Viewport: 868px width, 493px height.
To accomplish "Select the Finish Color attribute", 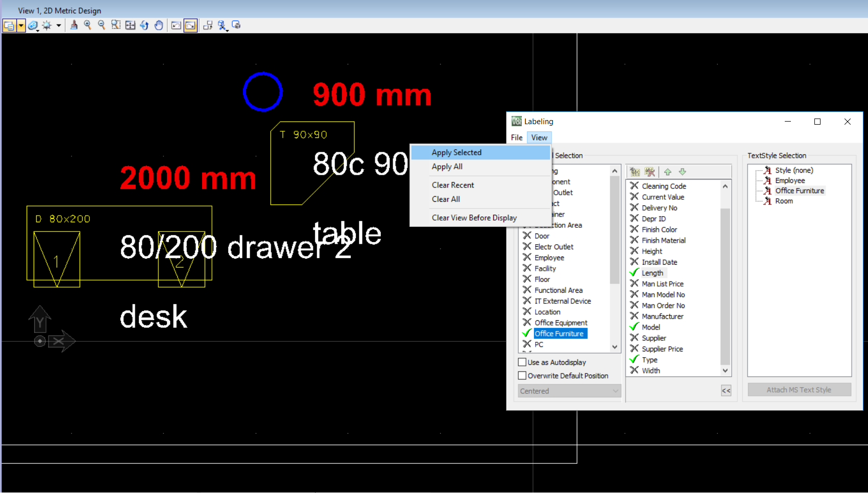I will [x=659, y=229].
